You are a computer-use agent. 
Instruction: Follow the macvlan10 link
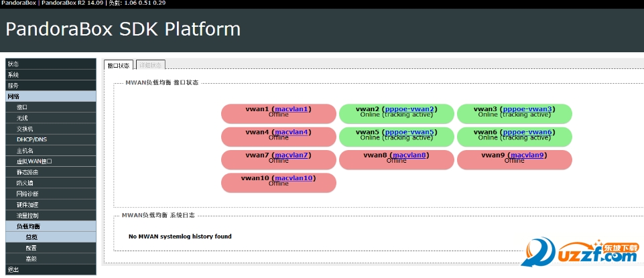[x=294, y=178]
